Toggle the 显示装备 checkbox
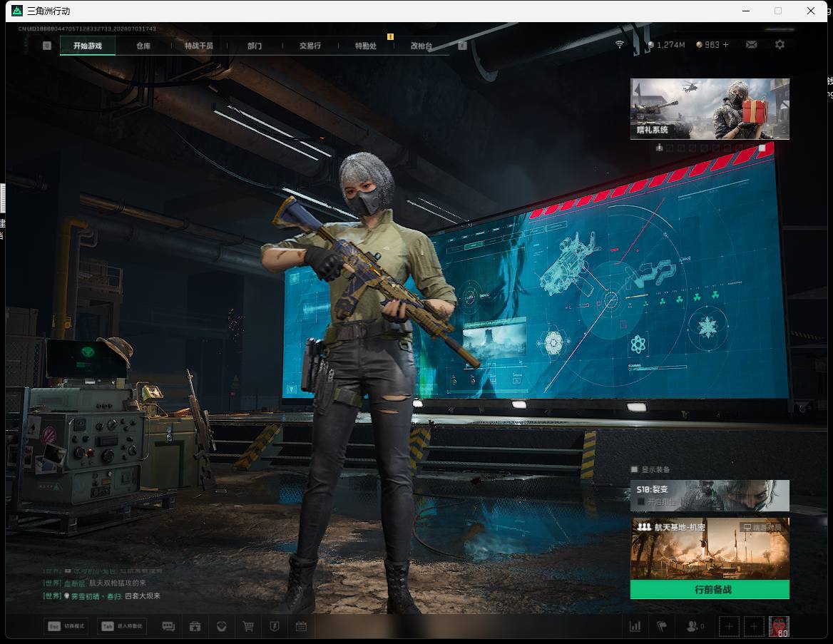Screen dimensions: 833x644 [634, 469]
